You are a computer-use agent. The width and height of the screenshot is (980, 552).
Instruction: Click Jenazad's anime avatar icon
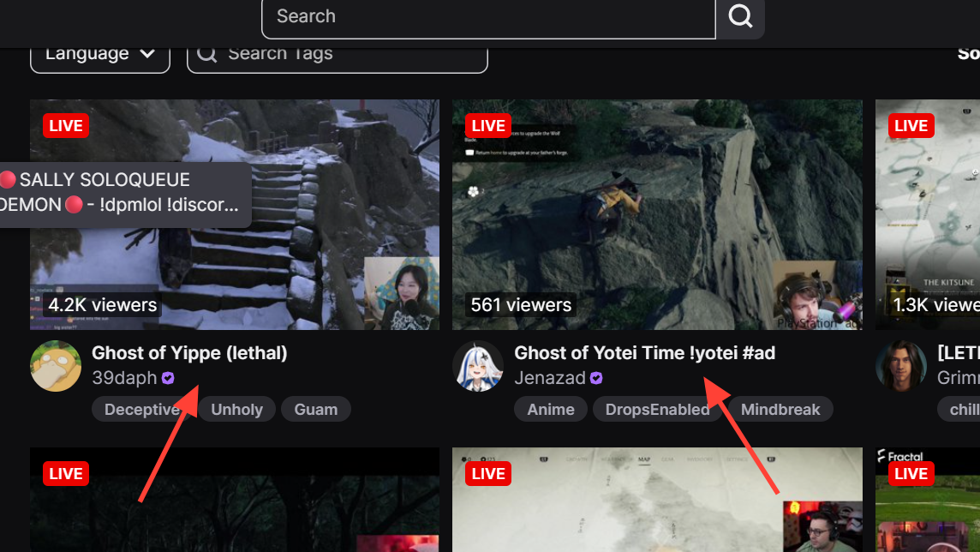pos(478,366)
